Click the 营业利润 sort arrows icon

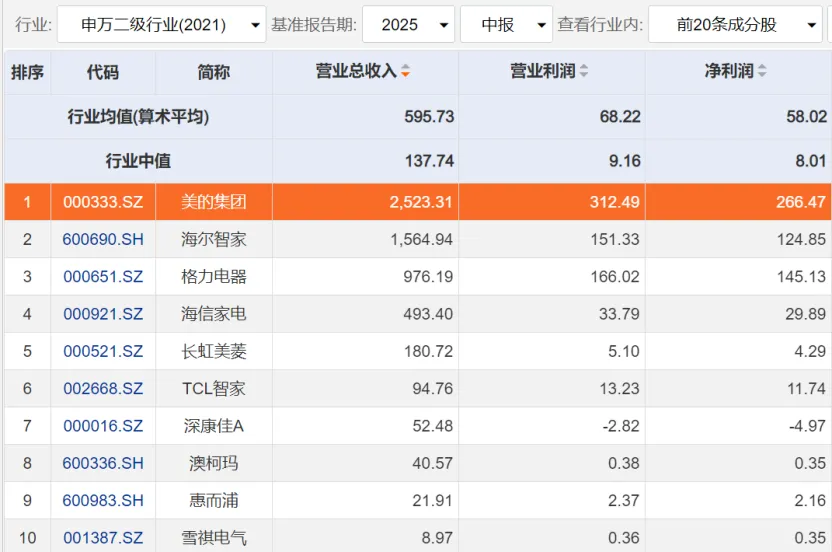click(584, 72)
